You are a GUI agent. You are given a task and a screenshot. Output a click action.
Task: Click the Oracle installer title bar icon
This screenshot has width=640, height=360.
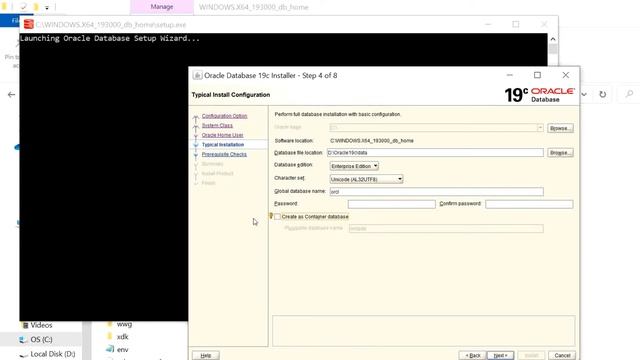pyautogui.click(x=197, y=76)
